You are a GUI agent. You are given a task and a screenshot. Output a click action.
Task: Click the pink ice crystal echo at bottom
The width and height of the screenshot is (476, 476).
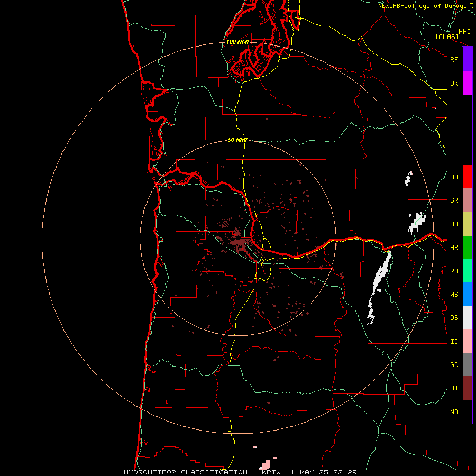(x=266, y=465)
